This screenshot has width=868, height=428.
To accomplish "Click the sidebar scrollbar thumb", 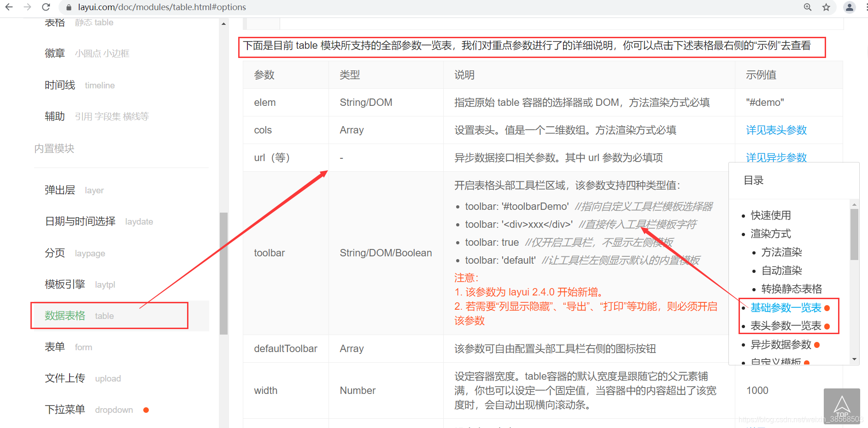I will point(223,273).
